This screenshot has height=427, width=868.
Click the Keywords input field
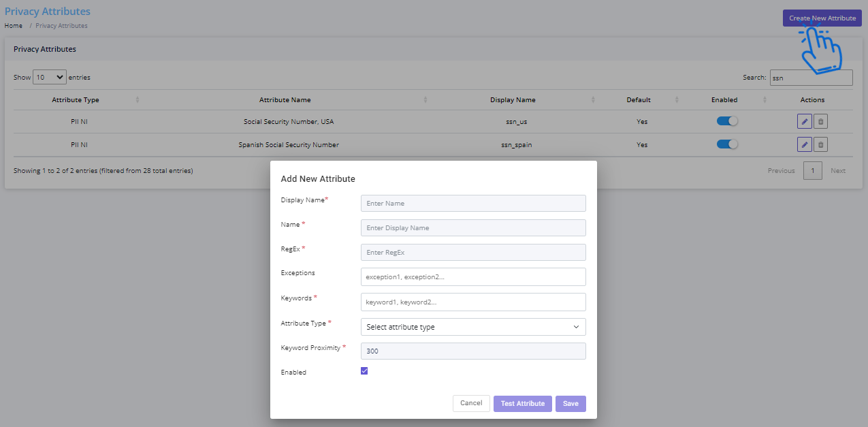(x=473, y=302)
